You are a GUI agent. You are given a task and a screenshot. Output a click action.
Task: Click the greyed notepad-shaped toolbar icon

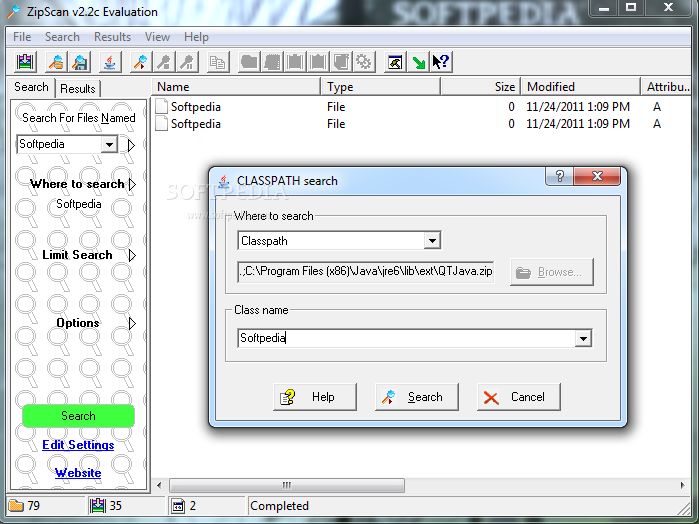tap(272, 62)
